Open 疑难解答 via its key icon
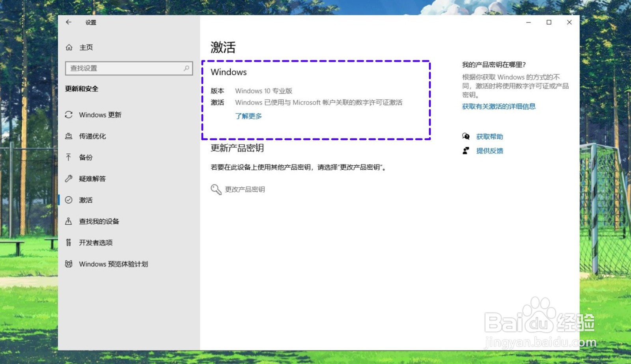631x364 pixels. 69,179
